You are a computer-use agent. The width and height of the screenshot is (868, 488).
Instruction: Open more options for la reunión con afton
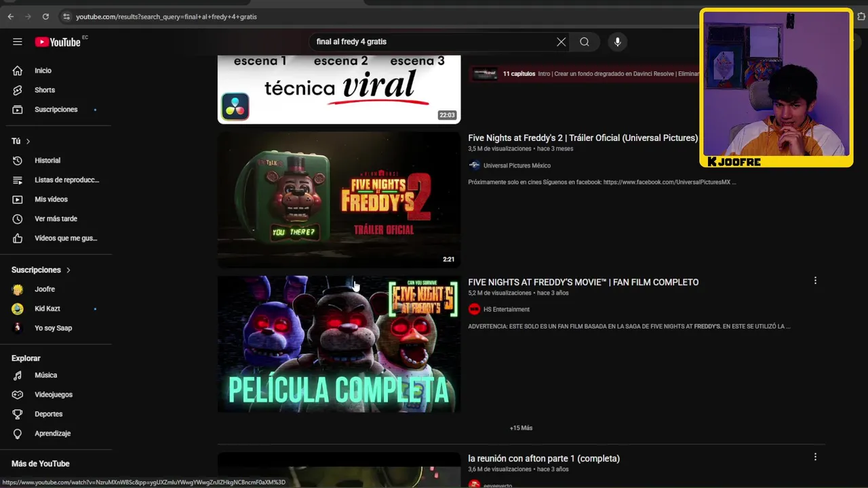click(x=815, y=457)
